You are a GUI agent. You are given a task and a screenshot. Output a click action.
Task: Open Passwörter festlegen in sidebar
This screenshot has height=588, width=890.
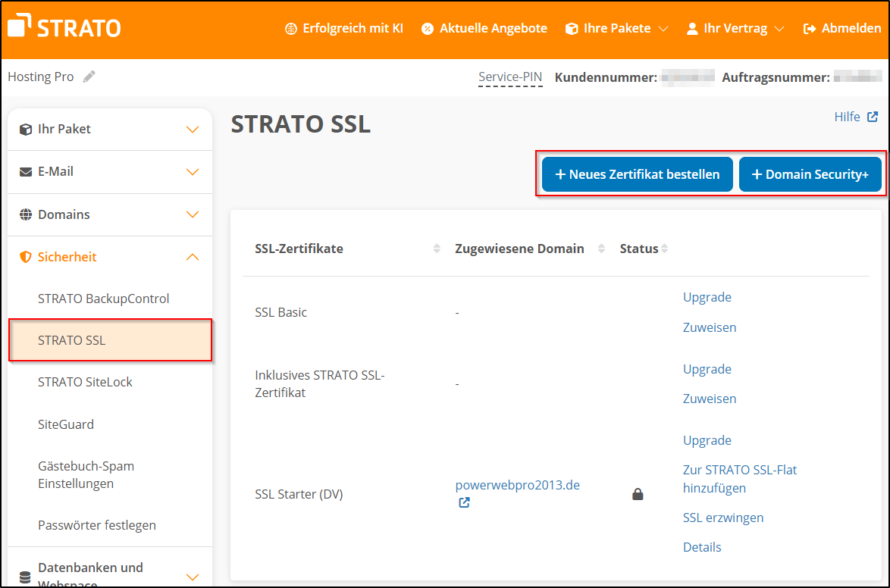97,525
